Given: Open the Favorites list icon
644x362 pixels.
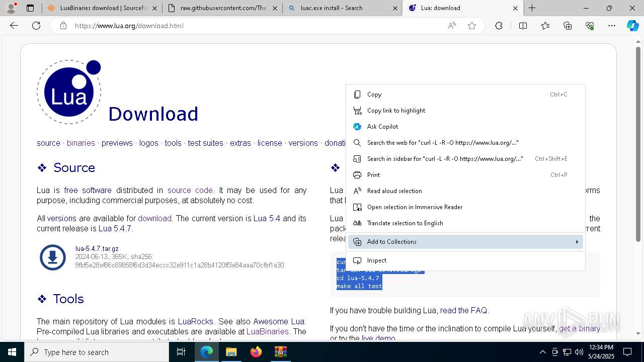Looking at the screenshot, I should (545, 26).
